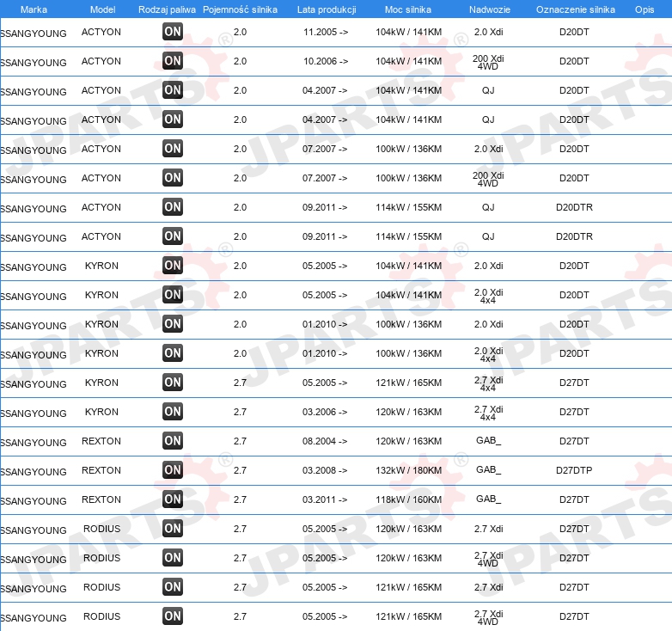Click the '118kW / 160KM' power cell
Image resolution: width=672 pixels, height=631 pixels.
[409, 499]
